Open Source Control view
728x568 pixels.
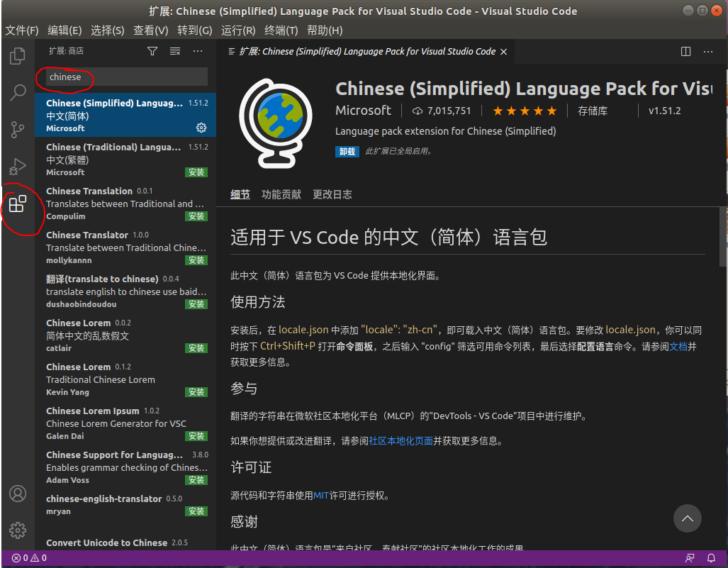tap(18, 130)
